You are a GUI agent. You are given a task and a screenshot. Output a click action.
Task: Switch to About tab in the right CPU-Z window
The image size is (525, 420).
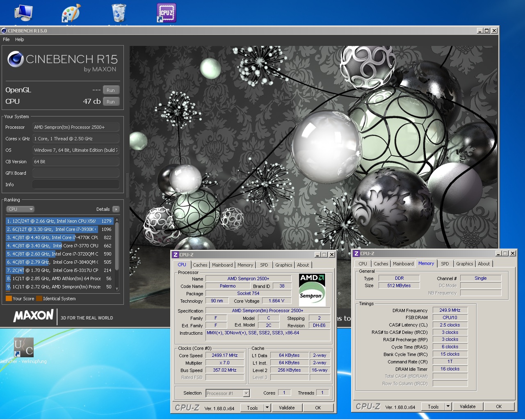tap(484, 264)
